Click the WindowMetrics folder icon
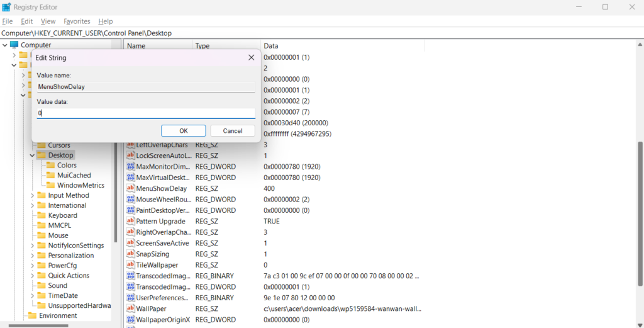Screen dimensions: 644x328 [x=50, y=185]
